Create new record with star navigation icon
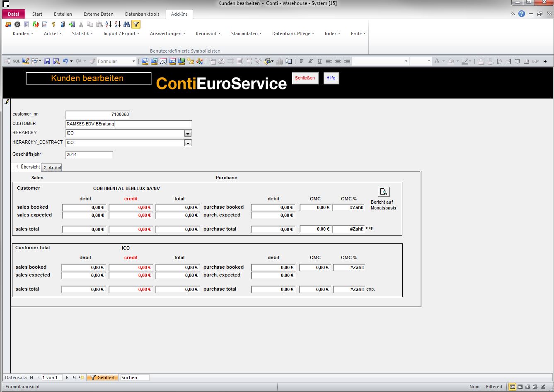The image size is (554, 392). (x=81, y=378)
